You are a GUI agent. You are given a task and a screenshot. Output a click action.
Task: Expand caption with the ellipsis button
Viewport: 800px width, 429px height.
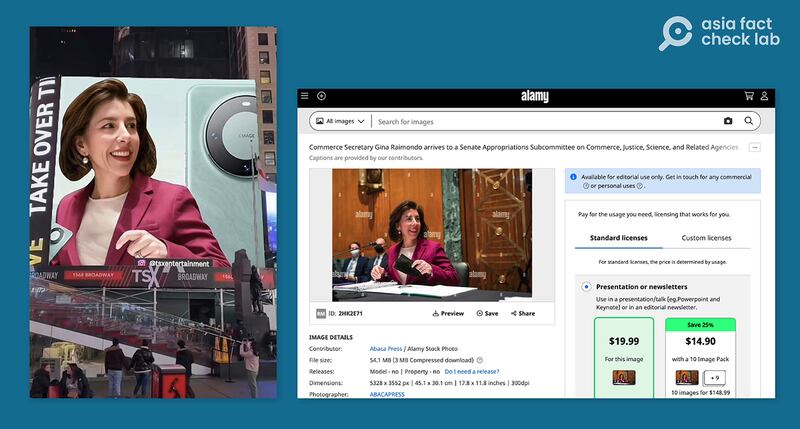755,147
